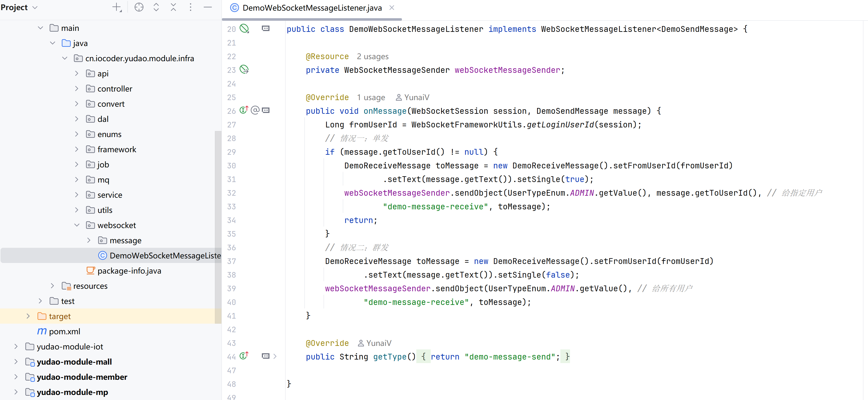Image resolution: width=868 pixels, height=400 pixels.
Task: Click the add new file plus icon
Action: pos(117,7)
